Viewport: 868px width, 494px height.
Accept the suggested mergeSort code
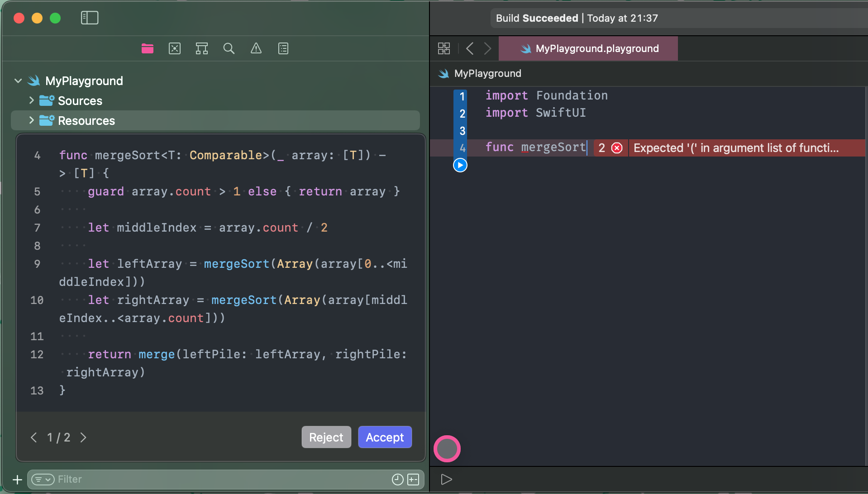[x=385, y=437]
